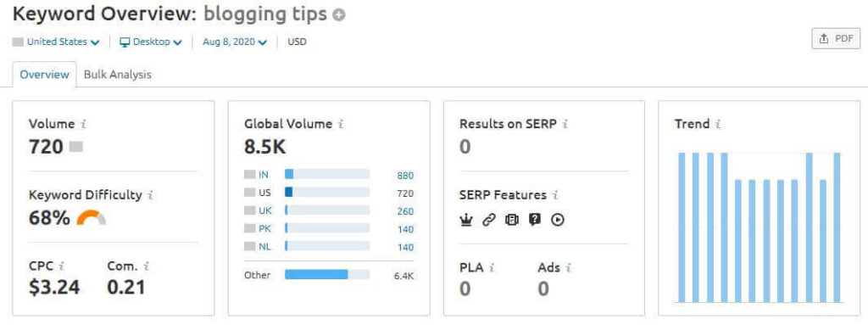Click the info icon next to Volume
The height and width of the screenshot is (325, 868).
point(84,124)
